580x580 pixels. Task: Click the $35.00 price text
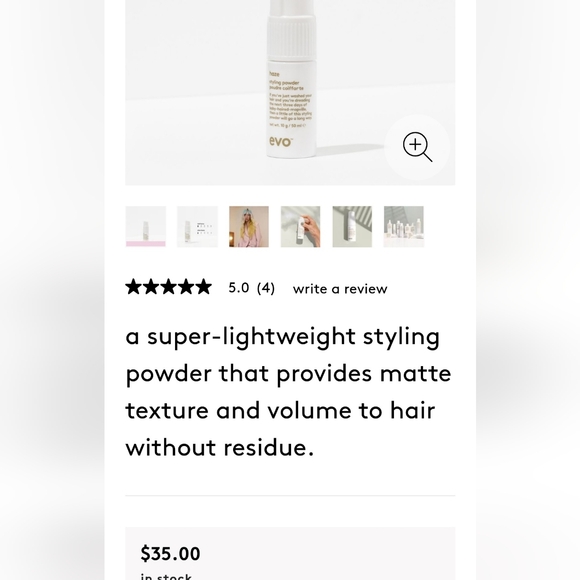(x=170, y=554)
